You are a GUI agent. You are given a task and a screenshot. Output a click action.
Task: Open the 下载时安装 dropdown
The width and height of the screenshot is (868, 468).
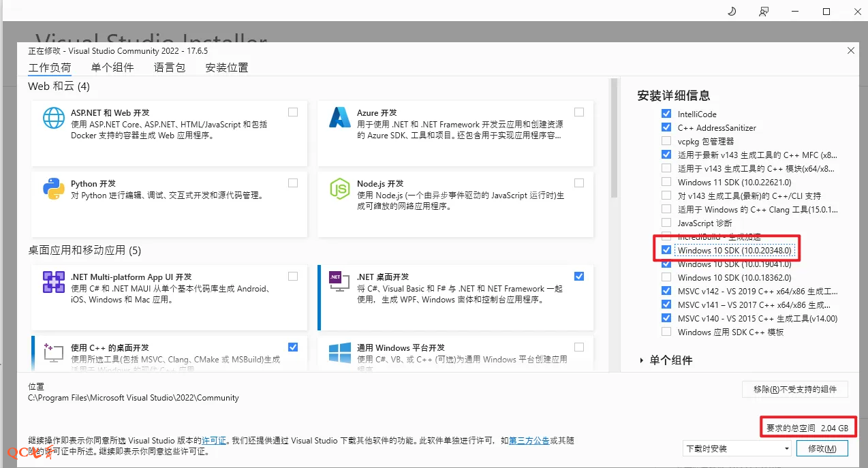737,448
